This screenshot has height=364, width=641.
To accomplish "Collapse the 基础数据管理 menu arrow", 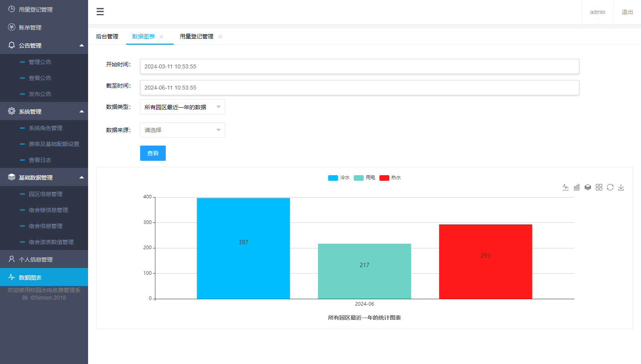I will click(x=82, y=177).
